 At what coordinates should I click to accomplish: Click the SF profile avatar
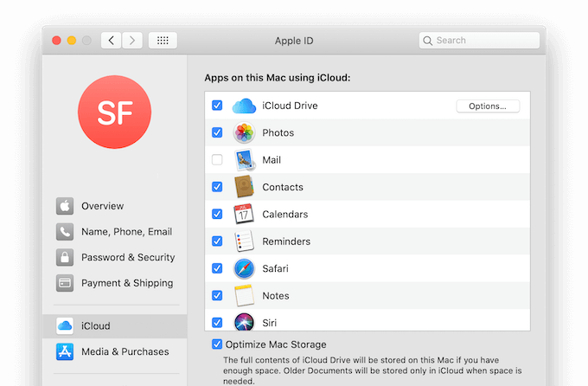pyautogui.click(x=115, y=113)
